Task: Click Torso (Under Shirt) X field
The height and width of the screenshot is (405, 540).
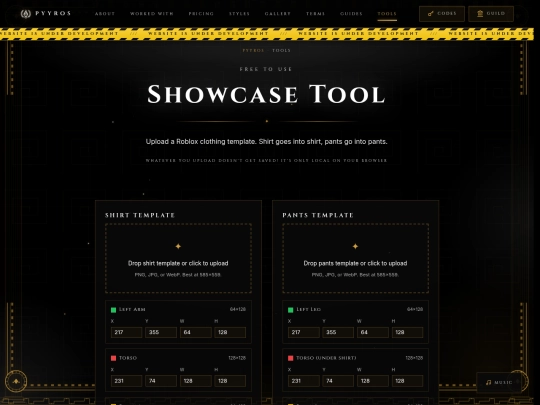Action: [x=303, y=381]
